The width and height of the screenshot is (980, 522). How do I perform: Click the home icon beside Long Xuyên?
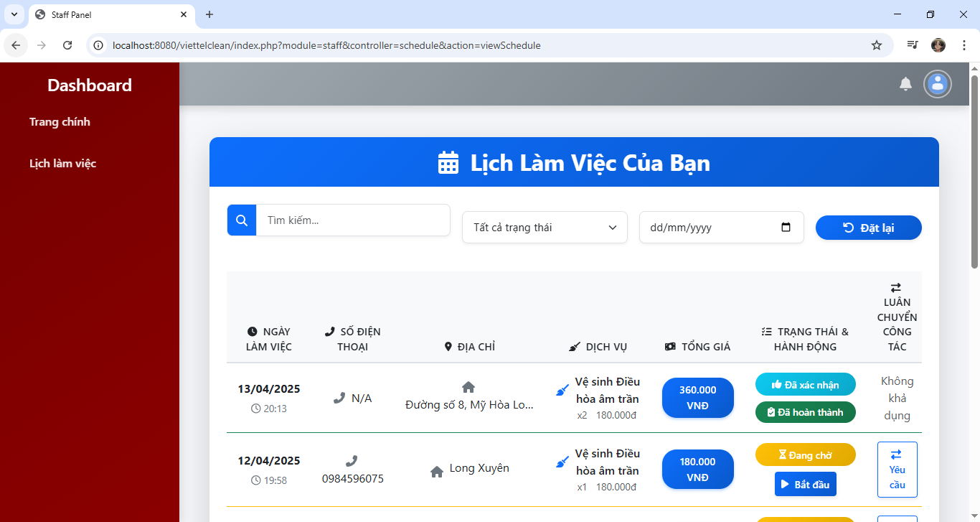pos(436,472)
